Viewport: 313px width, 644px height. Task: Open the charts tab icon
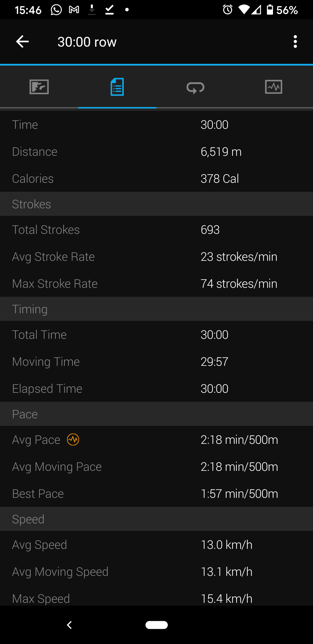point(274,87)
